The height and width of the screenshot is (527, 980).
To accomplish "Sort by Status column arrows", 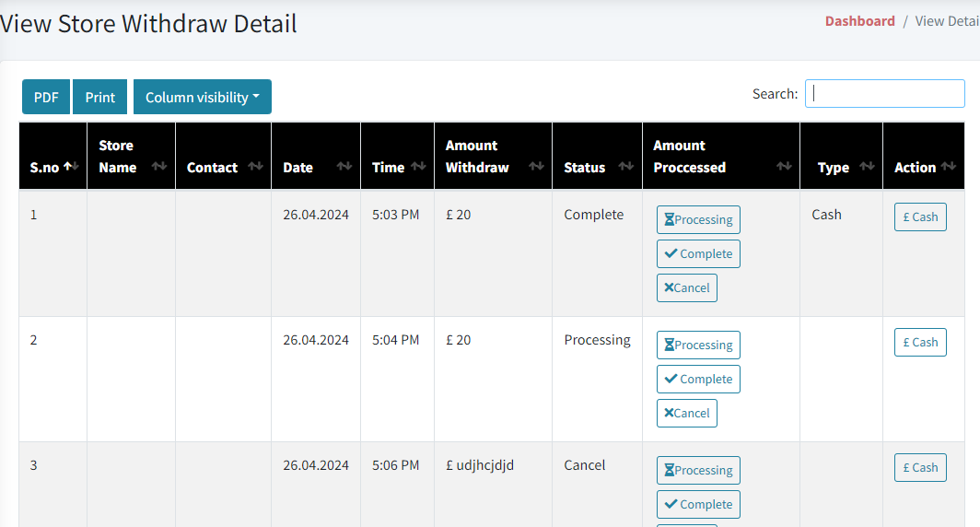I will tap(625, 167).
